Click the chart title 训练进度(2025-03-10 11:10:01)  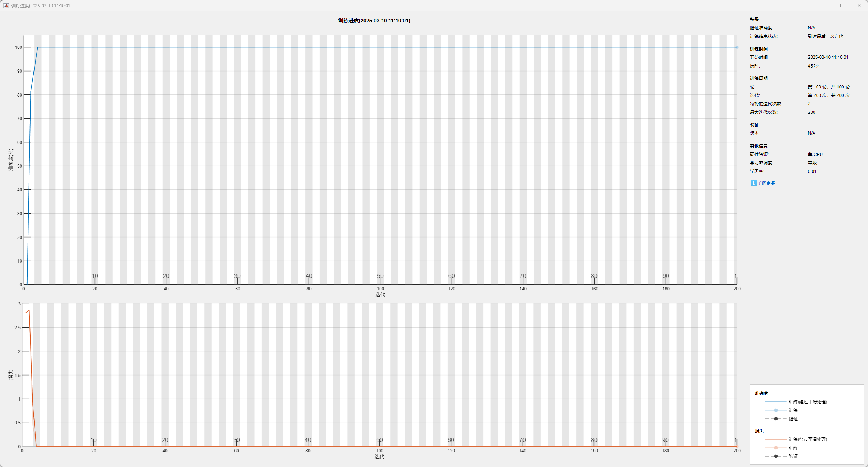pyautogui.click(x=374, y=21)
